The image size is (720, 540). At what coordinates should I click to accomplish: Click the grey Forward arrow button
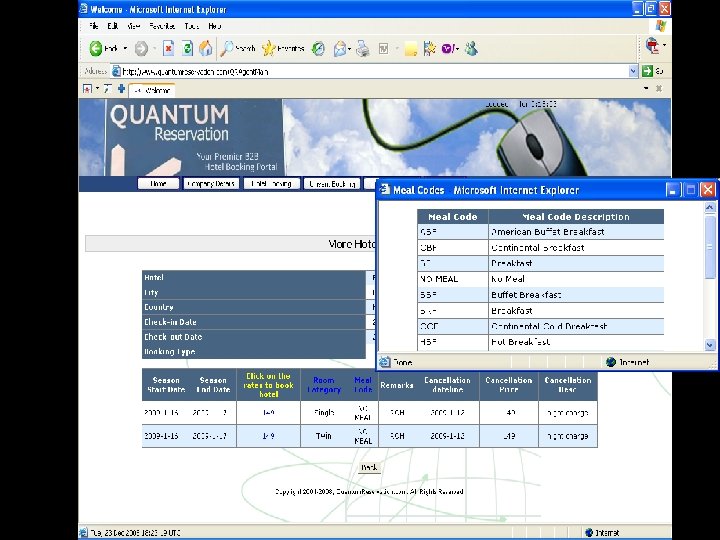(141, 48)
